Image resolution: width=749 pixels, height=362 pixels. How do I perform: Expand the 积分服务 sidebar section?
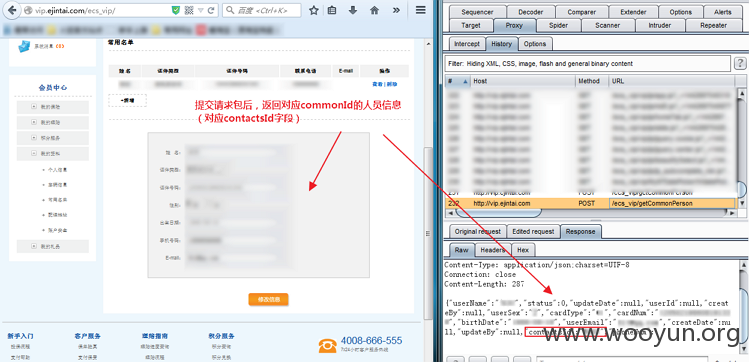tap(34, 138)
